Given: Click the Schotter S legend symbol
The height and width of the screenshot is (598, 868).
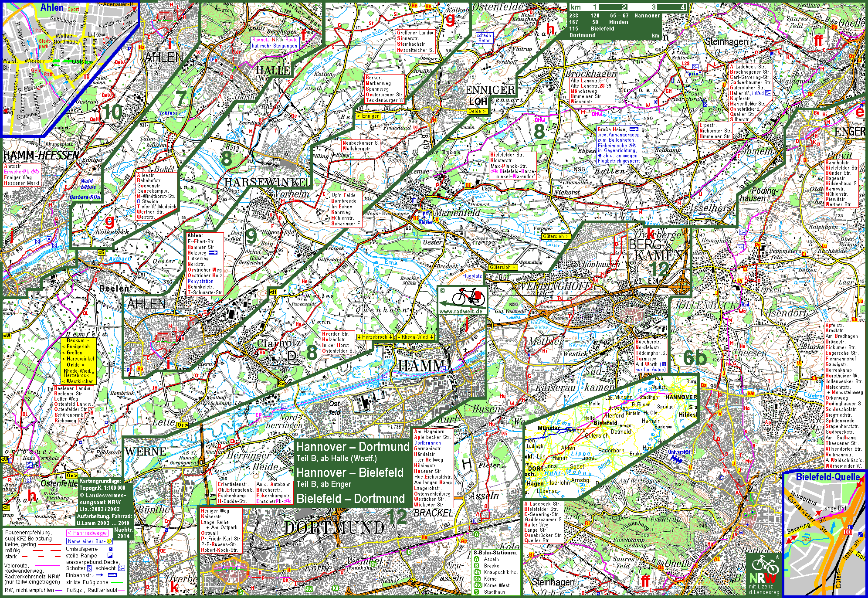Looking at the screenshot, I should 89,568.
